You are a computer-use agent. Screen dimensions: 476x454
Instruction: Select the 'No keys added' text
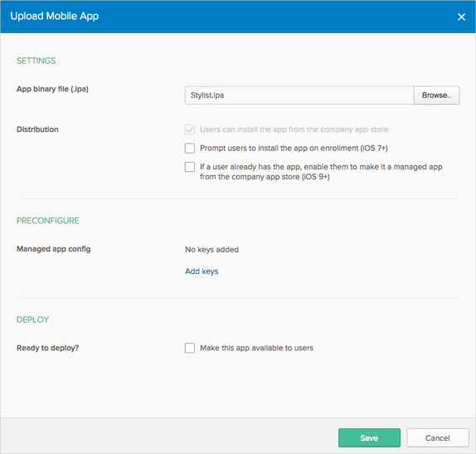point(212,250)
